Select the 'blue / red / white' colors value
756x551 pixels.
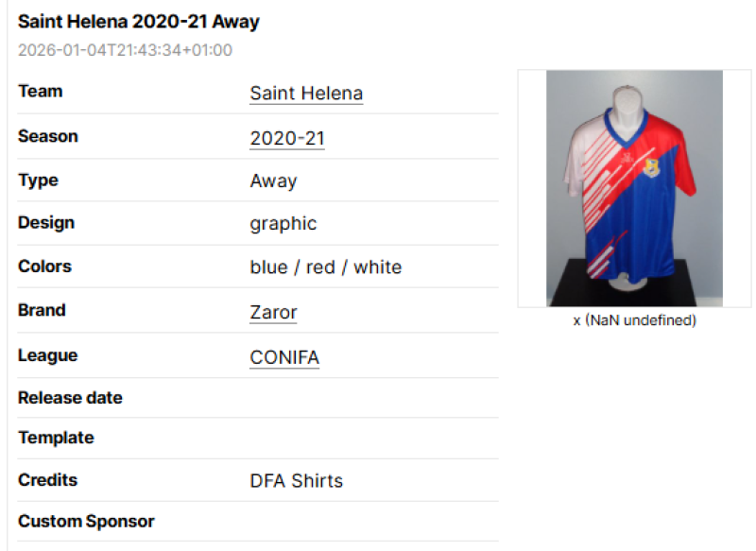tap(326, 267)
